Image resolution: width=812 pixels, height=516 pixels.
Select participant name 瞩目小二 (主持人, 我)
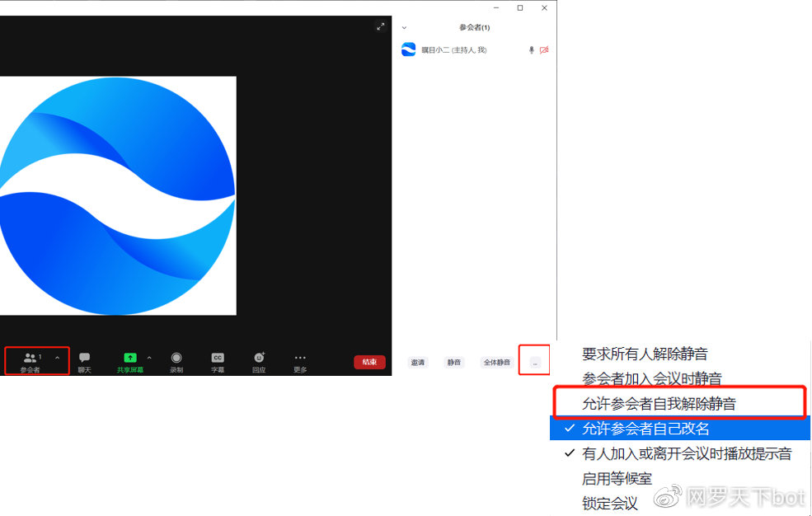(x=453, y=50)
